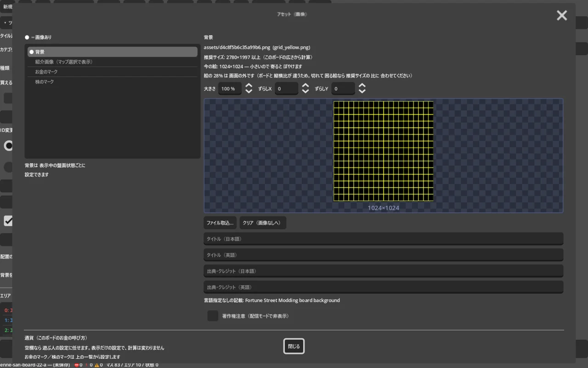
Task: Focus the ずらしY value field
Action: (x=343, y=89)
